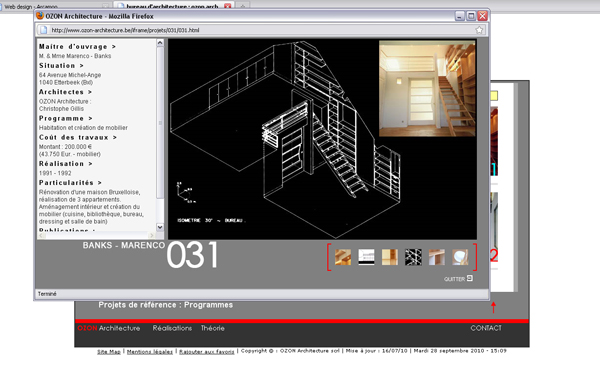Open the black isometric drawing thumbnail
Viewport: 600px width, 367px height.
click(413, 257)
